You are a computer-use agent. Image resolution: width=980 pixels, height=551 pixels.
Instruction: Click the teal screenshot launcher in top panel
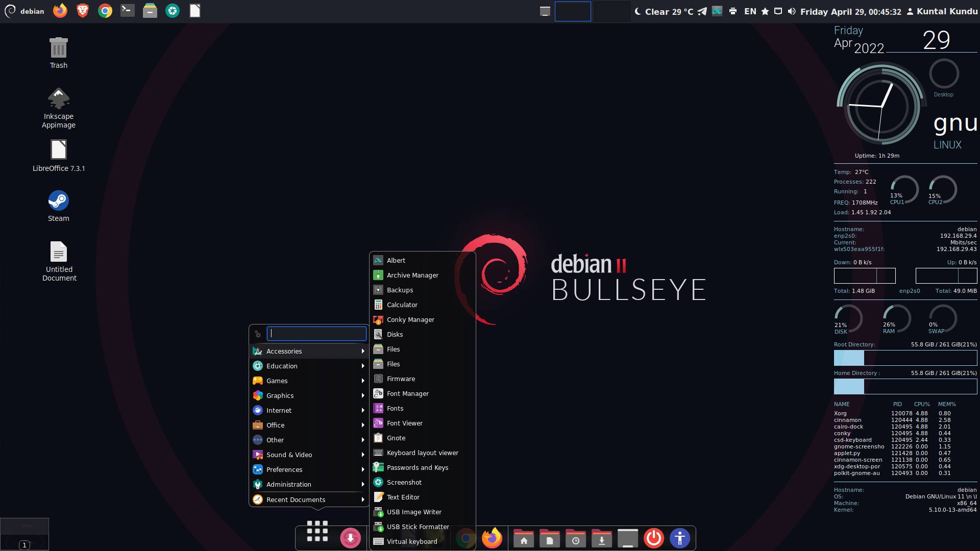coord(173,11)
